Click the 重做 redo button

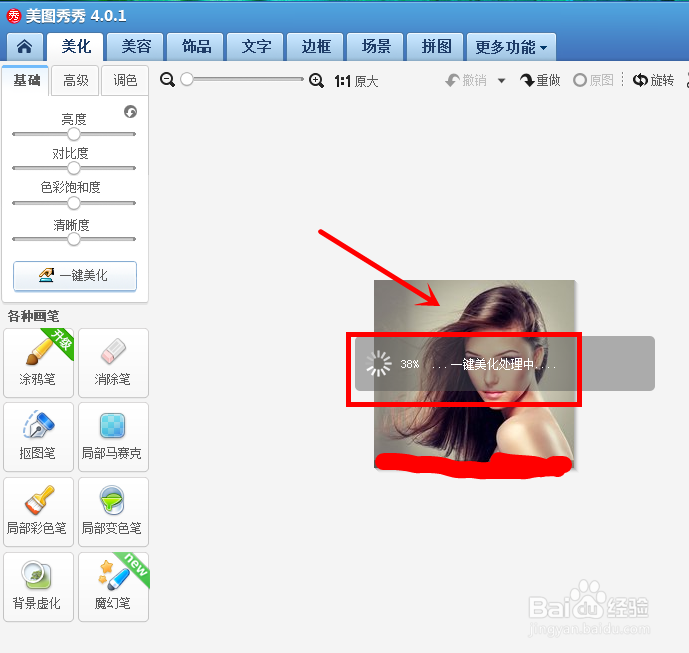[x=540, y=80]
